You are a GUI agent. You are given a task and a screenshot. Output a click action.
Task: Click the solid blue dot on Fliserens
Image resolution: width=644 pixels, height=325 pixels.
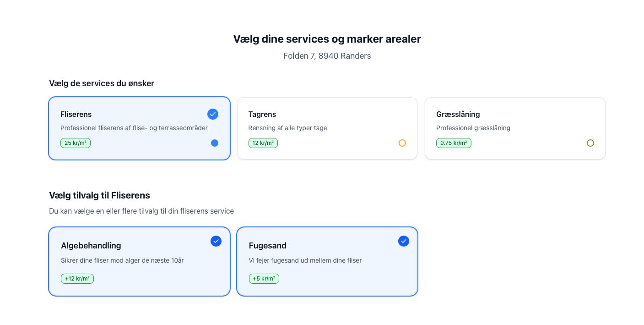pyautogui.click(x=215, y=143)
